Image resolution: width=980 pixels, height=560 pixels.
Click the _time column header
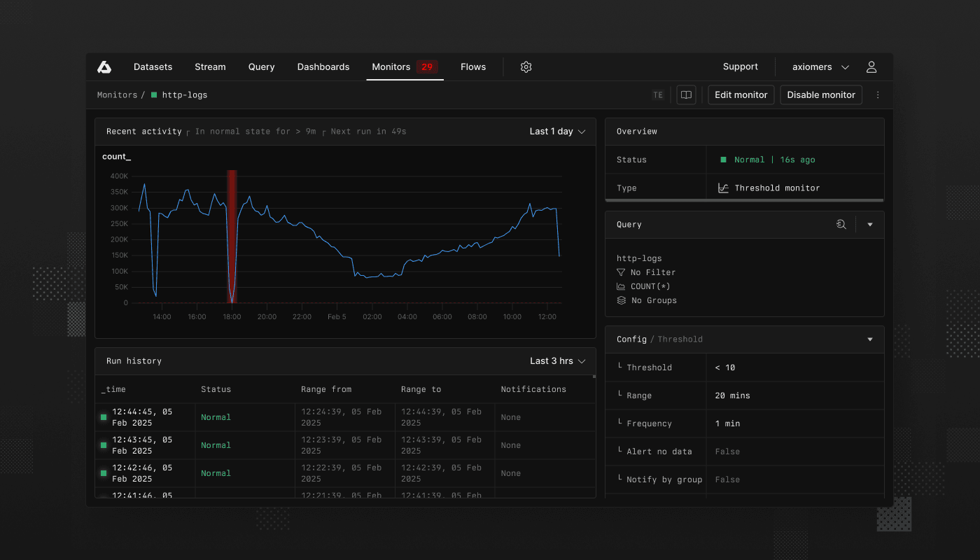(x=113, y=389)
